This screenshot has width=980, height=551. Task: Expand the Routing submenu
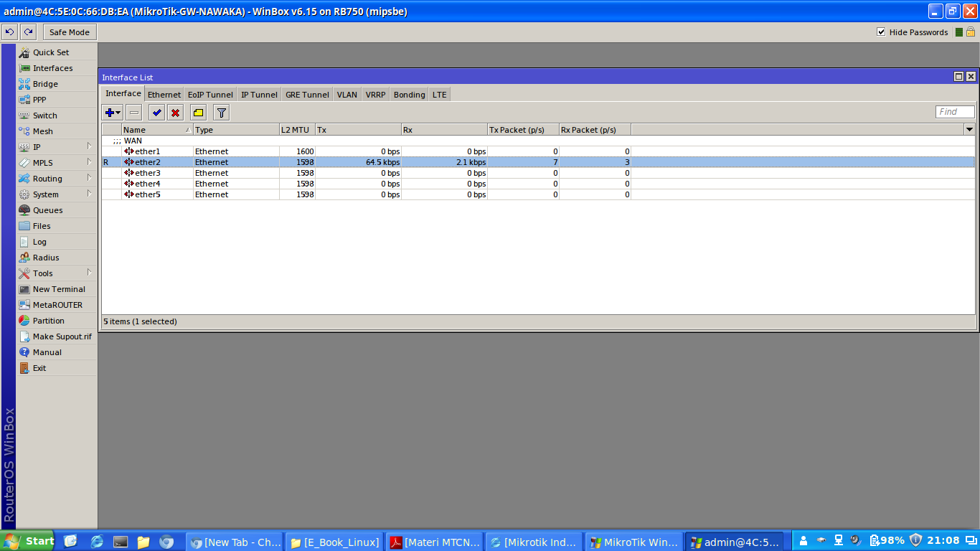[56, 179]
